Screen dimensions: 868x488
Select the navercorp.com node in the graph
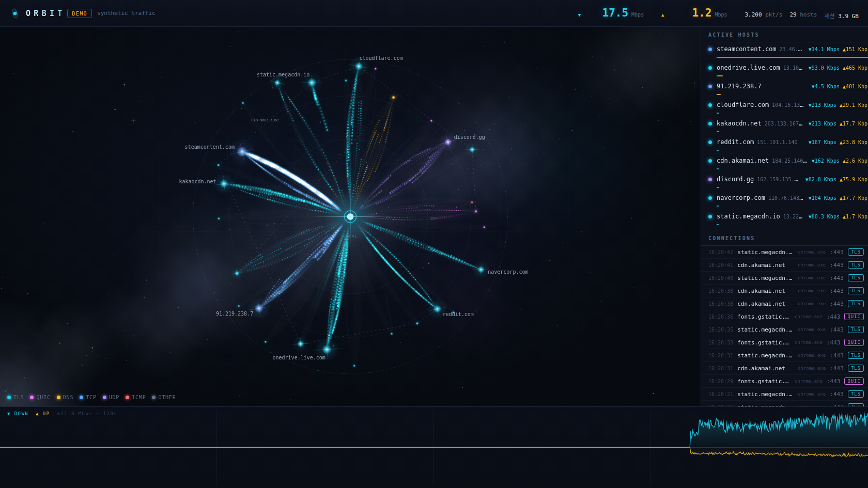(x=481, y=270)
